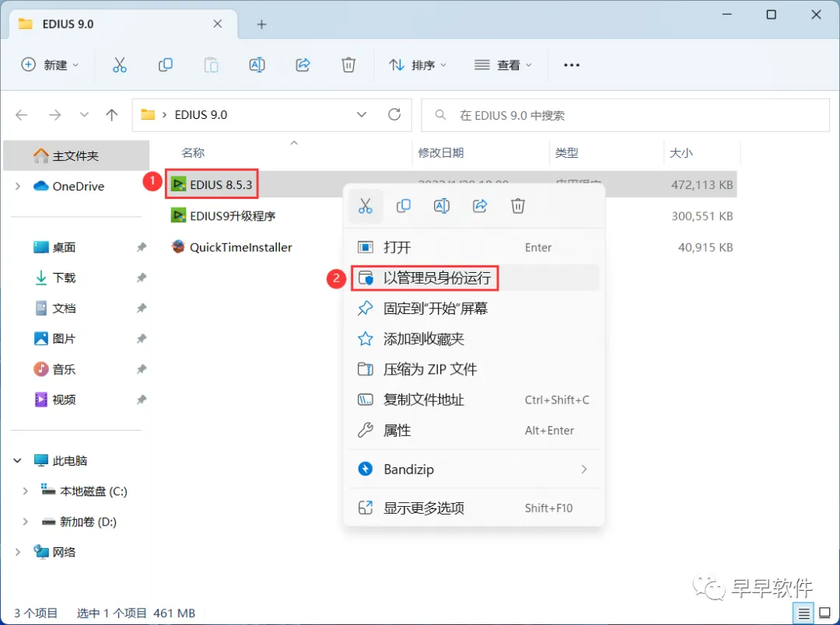Click the Copy icon in the toolbar

coord(165,65)
